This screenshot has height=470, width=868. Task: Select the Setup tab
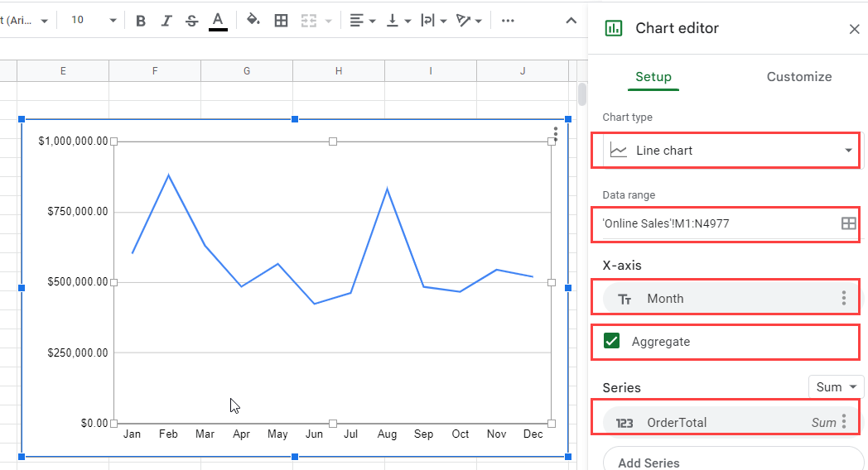tap(653, 77)
